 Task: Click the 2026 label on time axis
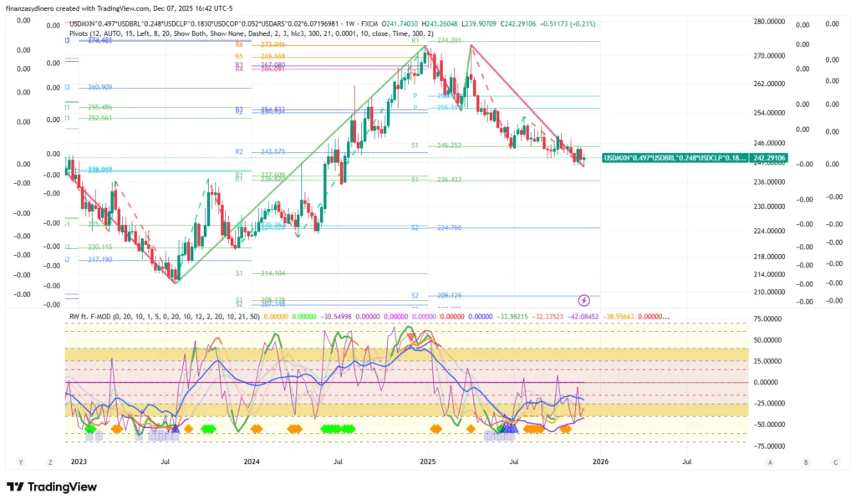point(600,461)
